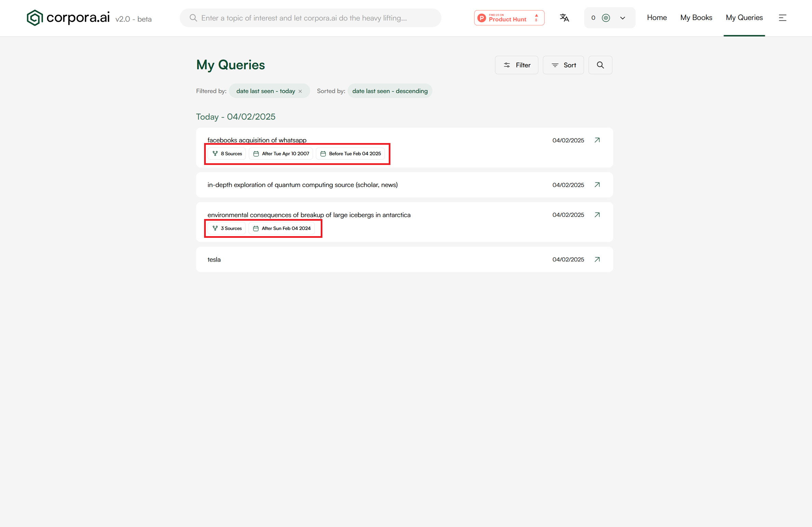
Task: Open the Filter options
Action: point(516,65)
